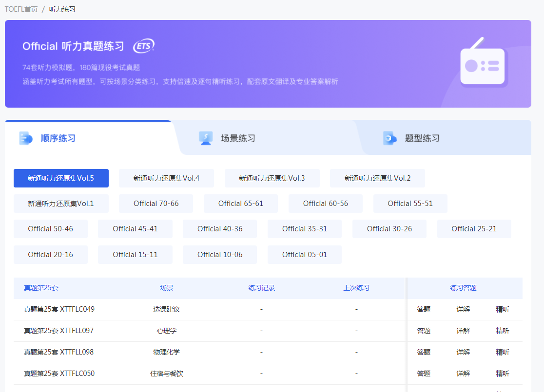The width and height of the screenshot is (544, 392).
Task: Choose Official 50-46 set
Action: (51, 229)
